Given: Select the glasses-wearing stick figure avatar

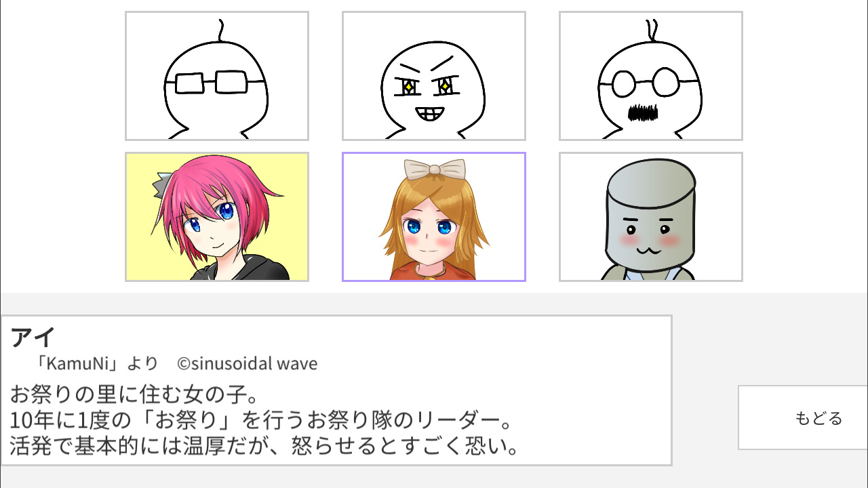Looking at the screenshot, I should tap(217, 76).
